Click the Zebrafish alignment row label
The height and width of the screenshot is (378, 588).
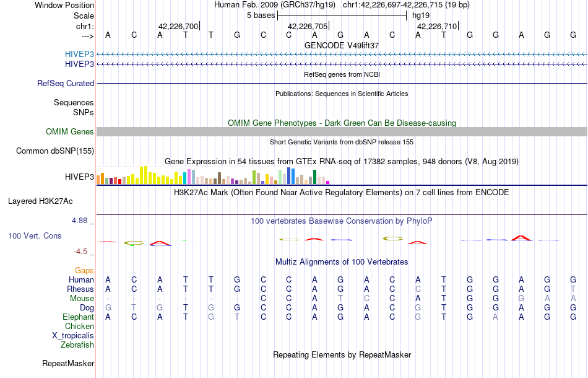point(77,345)
